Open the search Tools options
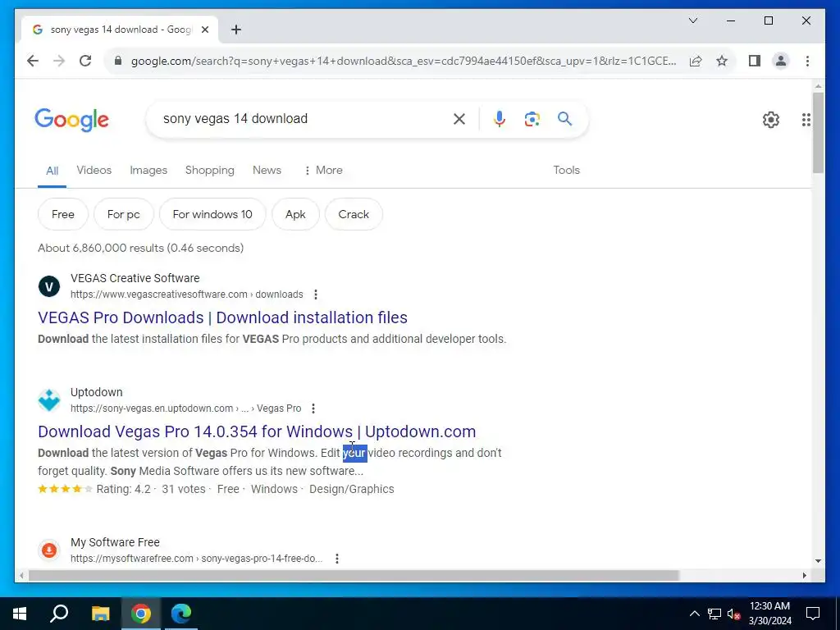 (x=566, y=170)
